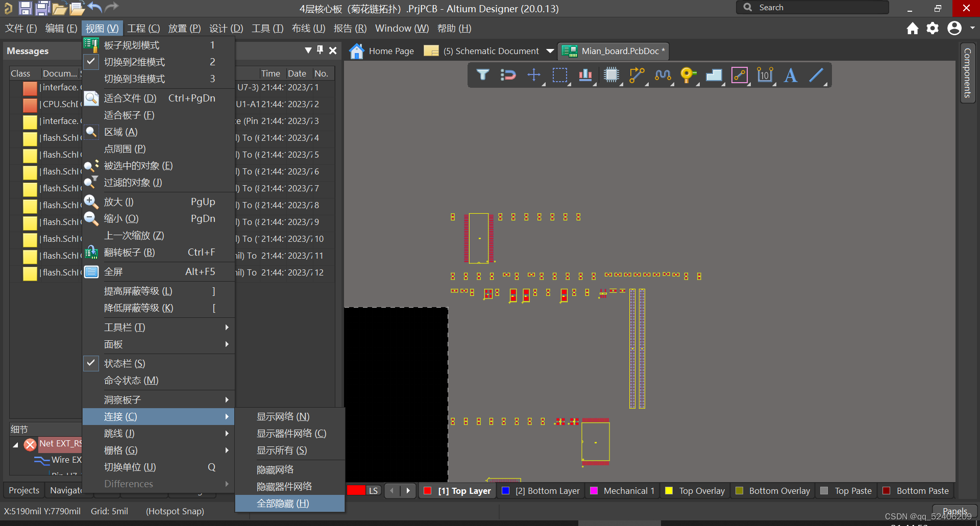Pin the Messages panel with pin icon
Viewport: 980px width, 526px height.
[x=320, y=50]
